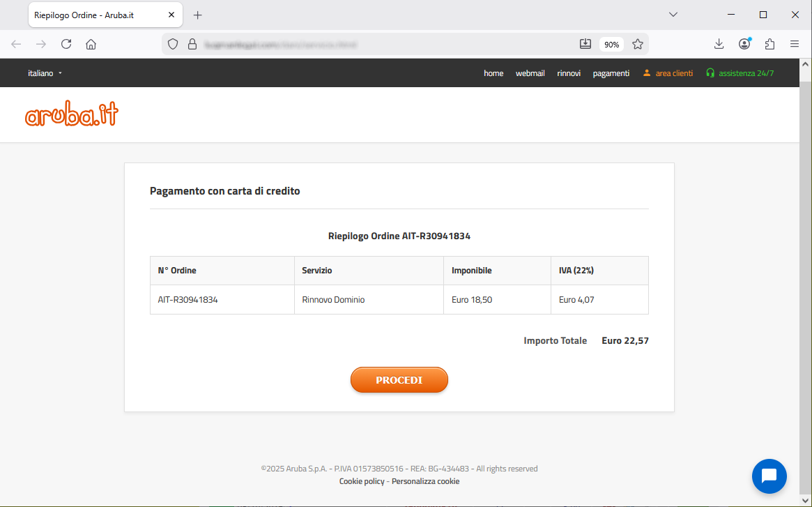Open the browser downloads icon

coord(719,44)
